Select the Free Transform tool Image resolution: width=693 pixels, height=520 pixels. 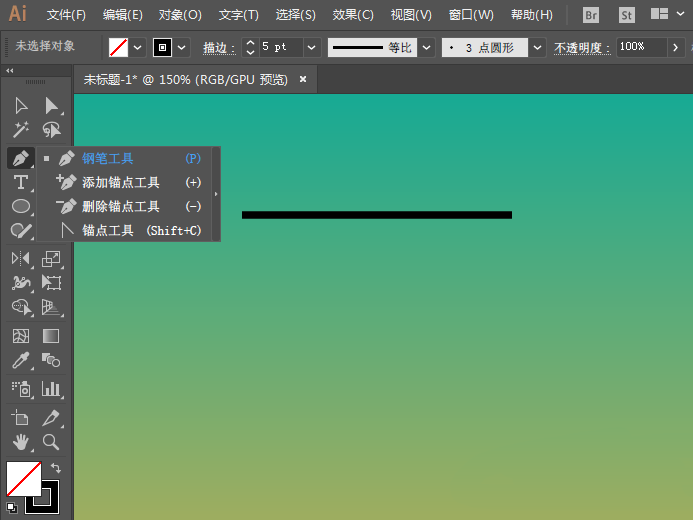(x=51, y=282)
